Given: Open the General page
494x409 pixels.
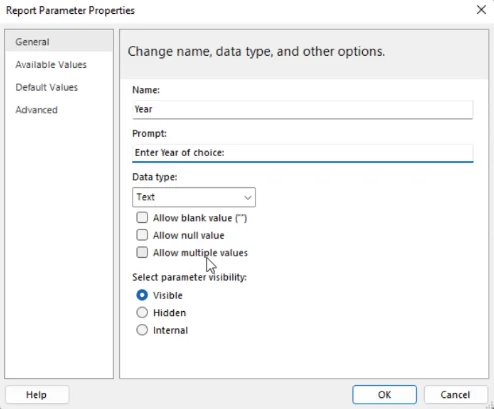Looking at the screenshot, I should [59, 42].
